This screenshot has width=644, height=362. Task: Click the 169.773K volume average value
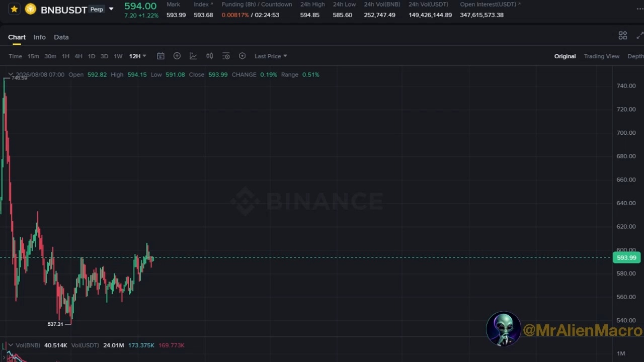pos(172,345)
